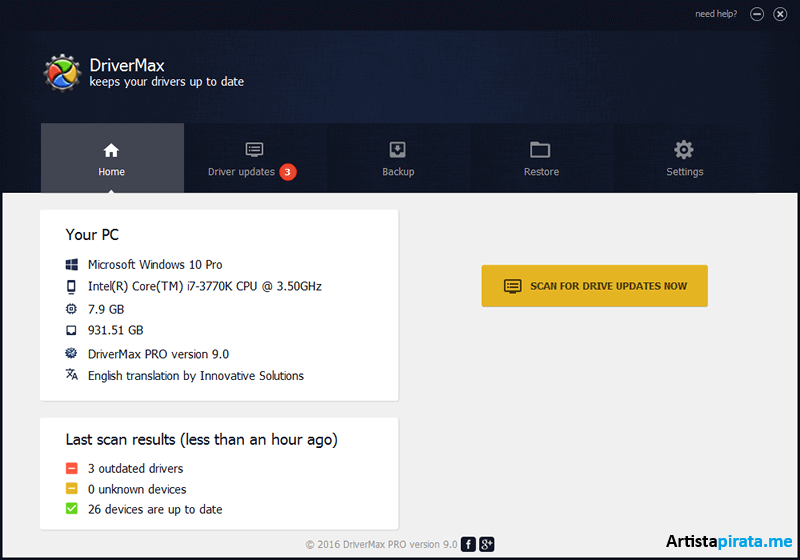Click the green up-to-date devices checkmark
Viewport: 800px width, 560px height.
click(72, 509)
